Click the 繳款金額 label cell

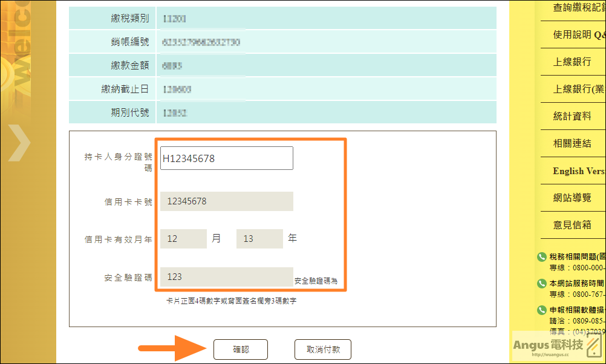pos(112,65)
